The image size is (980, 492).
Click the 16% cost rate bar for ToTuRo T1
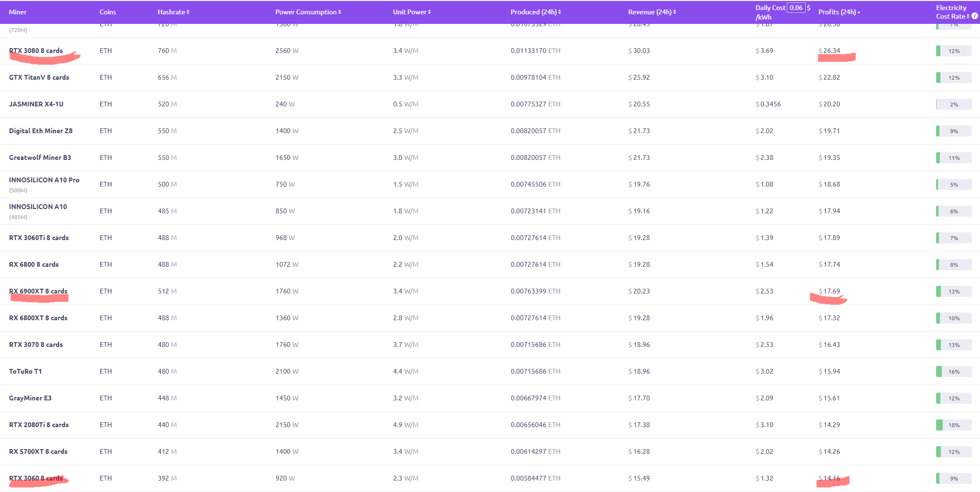coord(954,372)
